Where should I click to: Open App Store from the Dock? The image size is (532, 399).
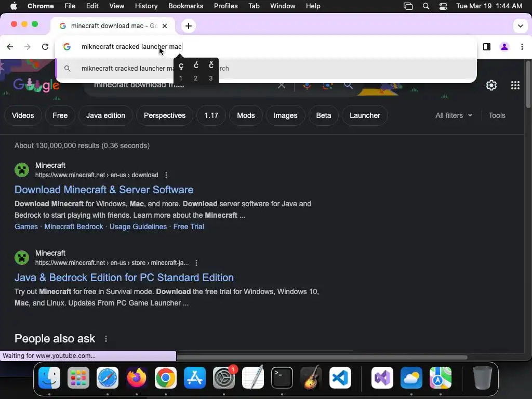(195, 378)
